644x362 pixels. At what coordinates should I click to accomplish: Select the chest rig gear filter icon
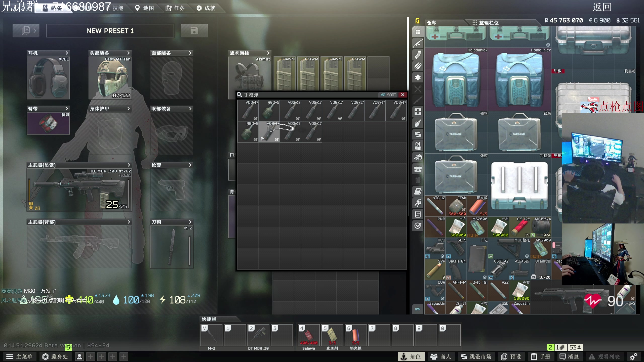coord(418,146)
